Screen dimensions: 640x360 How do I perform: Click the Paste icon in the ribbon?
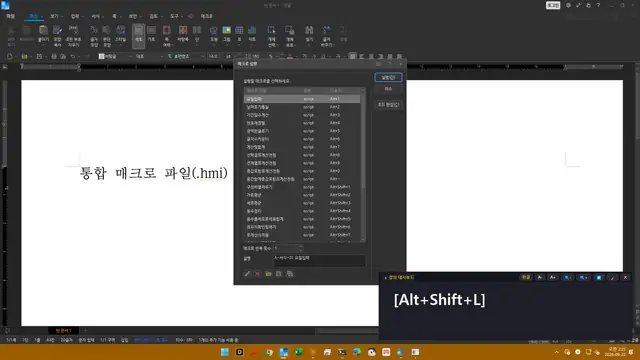[x=43, y=30]
